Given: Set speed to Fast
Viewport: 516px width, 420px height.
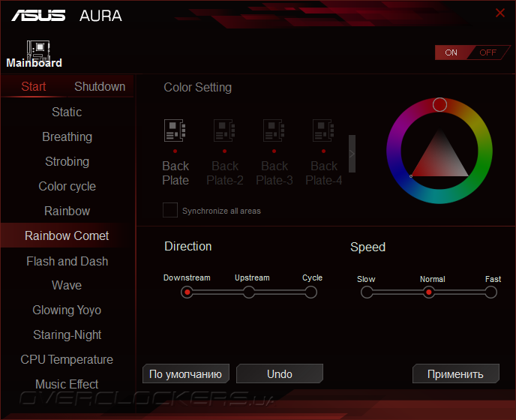Looking at the screenshot, I should (x=490, y=292).
